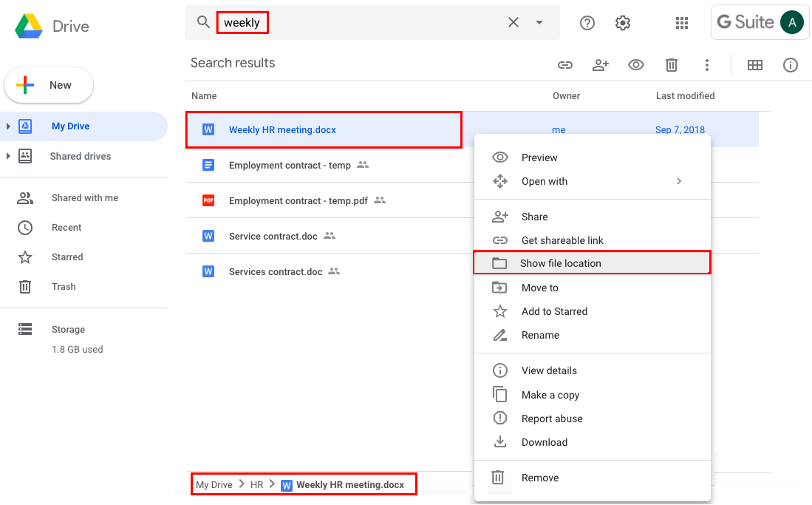Clear the search with the X icon
The image size is (812, 505).
[514, 22]
